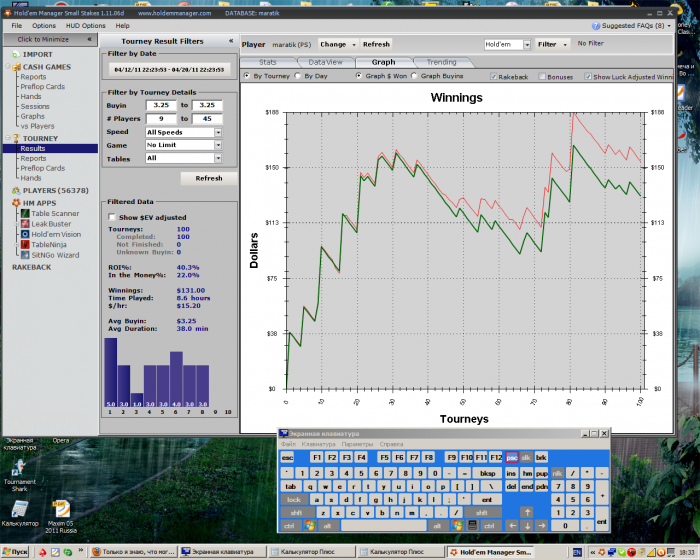Viewport: 700px width, 560px height.
Task: Click Refresh in Tourney Result Filters
Action: click(209, 178)
